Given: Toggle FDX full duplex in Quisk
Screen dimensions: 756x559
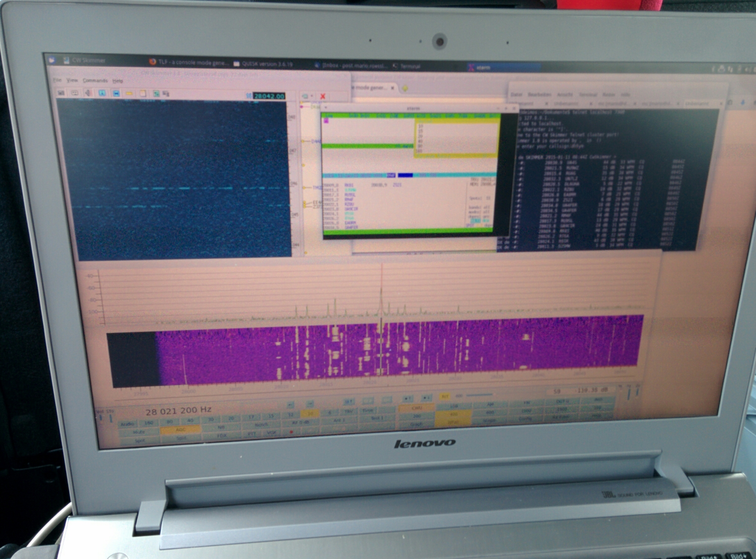Looking at the screenshot, I should 222,435.
